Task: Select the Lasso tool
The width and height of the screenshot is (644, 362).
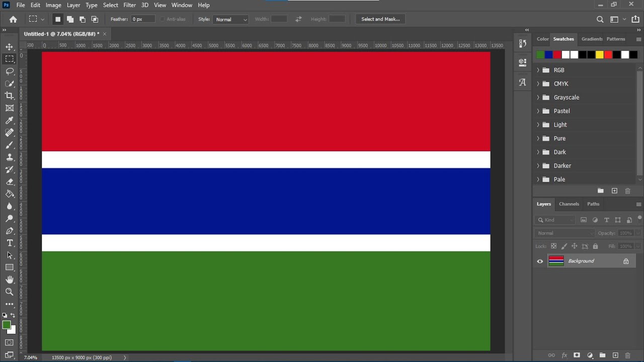Action: (10, 71)
